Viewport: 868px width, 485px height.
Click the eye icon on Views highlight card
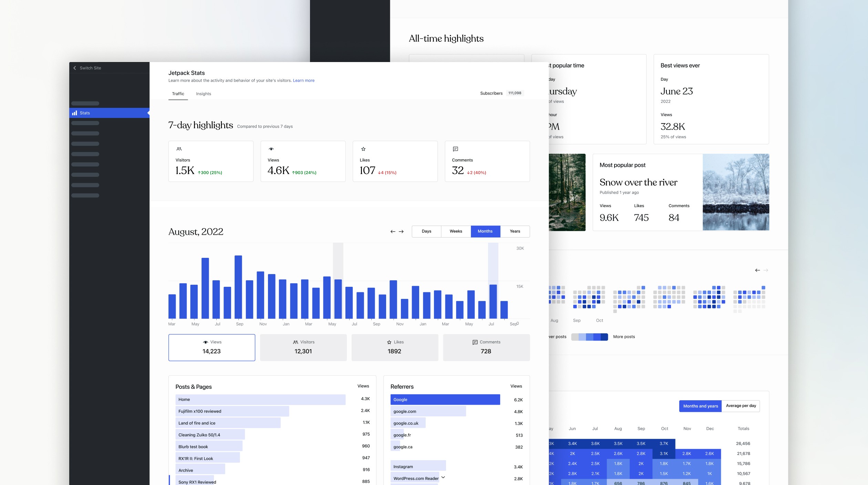pos(271,149)
